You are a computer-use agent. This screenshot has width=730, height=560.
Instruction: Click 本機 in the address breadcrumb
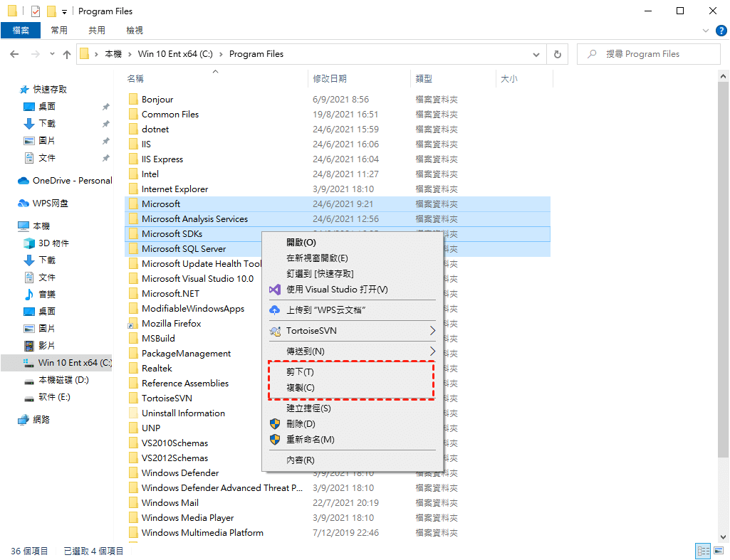(x=113, y=54)
